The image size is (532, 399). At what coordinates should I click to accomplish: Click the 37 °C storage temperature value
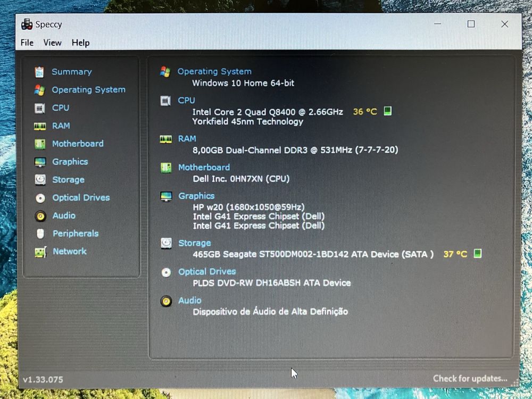coord(455,254)
